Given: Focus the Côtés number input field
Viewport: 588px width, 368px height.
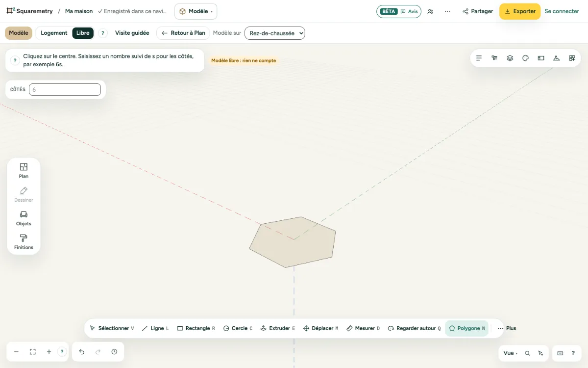Looking at the screenshot, I should pyautogui.click(x=65, y=90).
